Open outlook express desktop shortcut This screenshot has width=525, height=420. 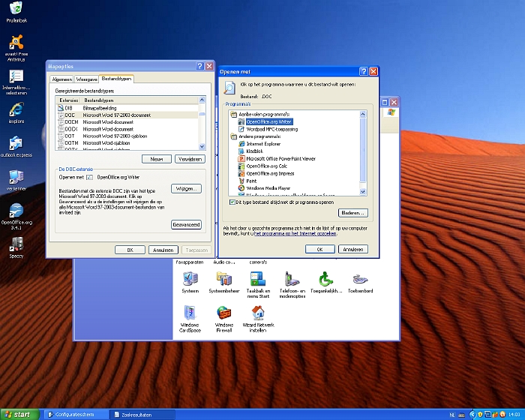click(x=16, y=147)
